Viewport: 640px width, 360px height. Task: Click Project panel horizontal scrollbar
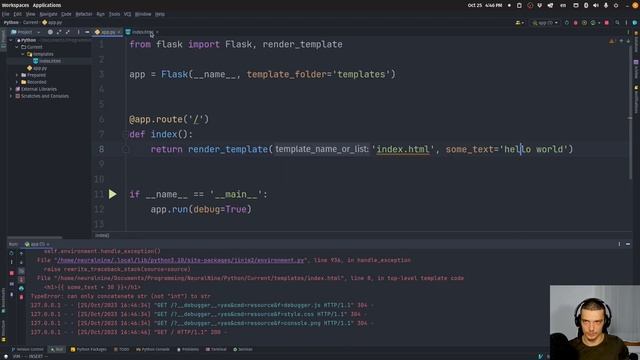35,237
